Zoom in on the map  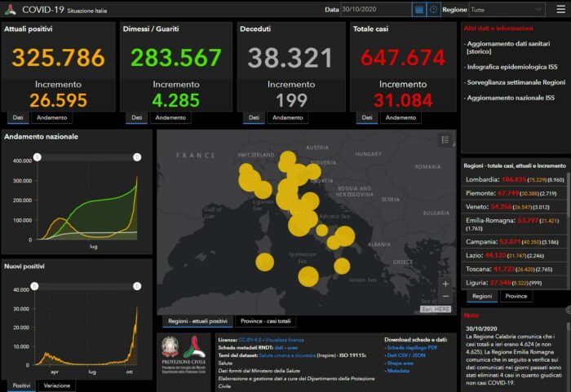click(x=445, y=284)
